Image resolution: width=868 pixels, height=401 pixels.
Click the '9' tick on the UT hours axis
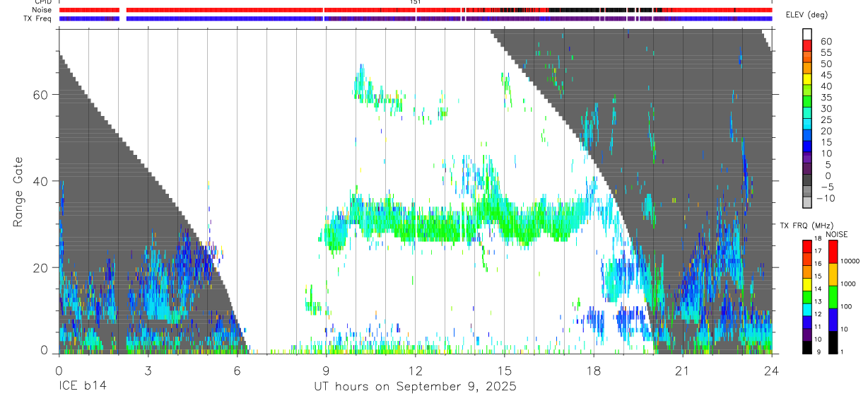326,370
